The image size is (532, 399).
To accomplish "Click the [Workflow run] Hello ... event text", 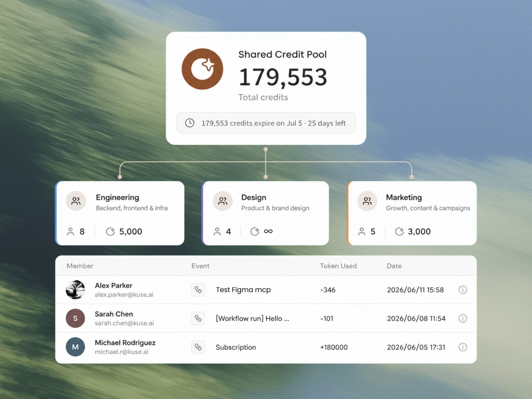I will pos(252,319).
